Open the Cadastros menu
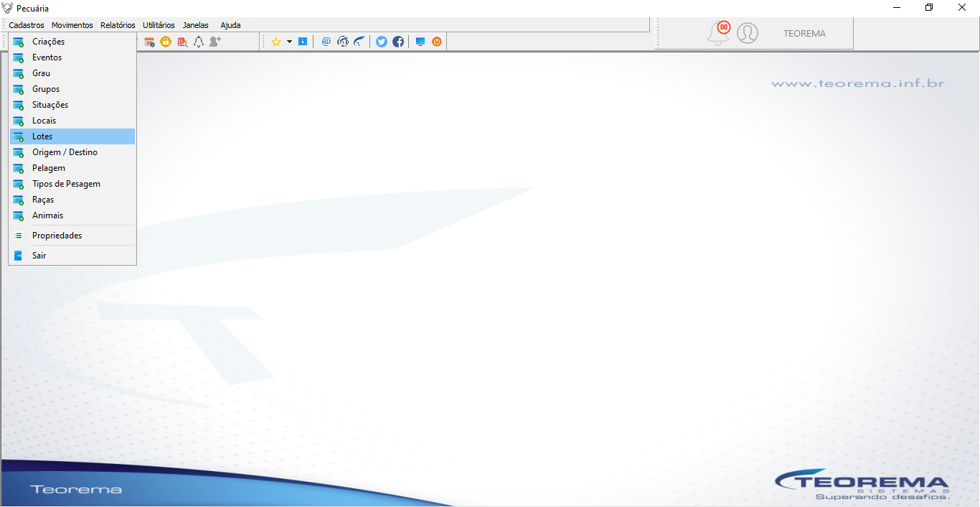 click(x=27, y=25)
